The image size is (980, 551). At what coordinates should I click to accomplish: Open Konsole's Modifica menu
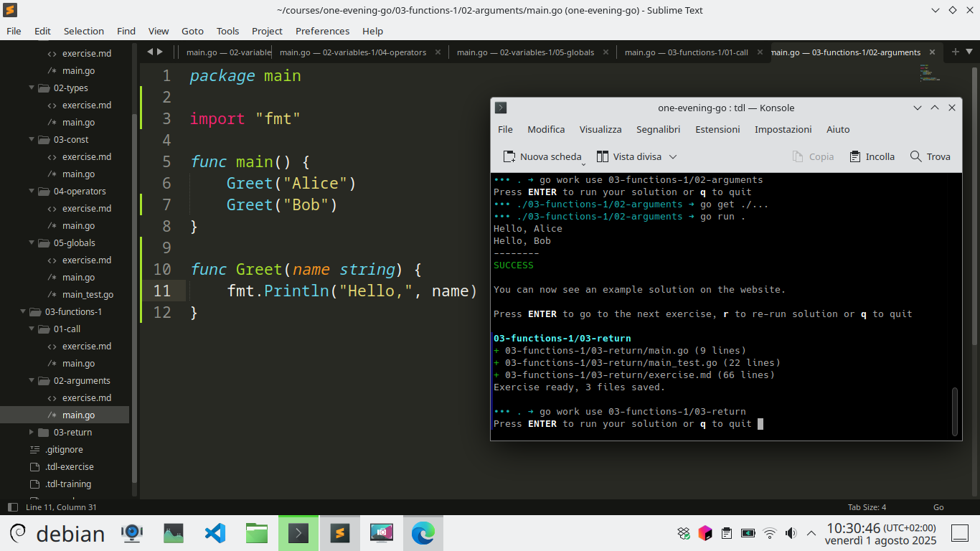point(546,129)
